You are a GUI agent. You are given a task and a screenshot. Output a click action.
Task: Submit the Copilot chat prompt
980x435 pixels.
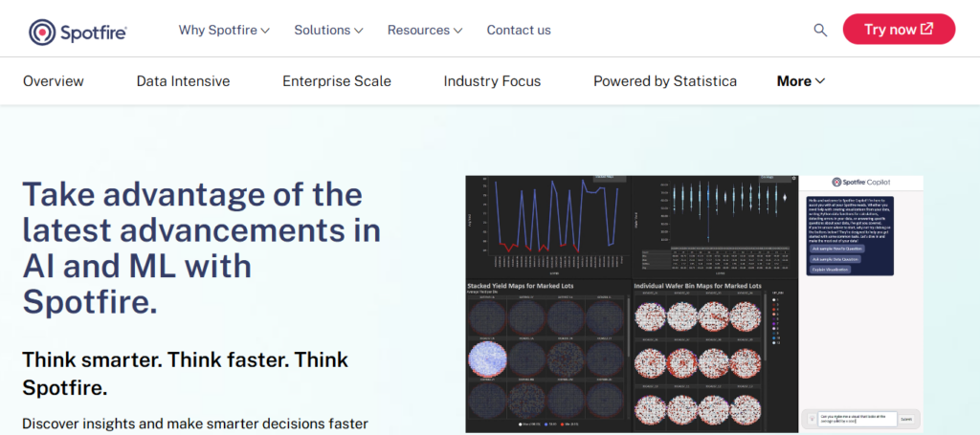906,420
